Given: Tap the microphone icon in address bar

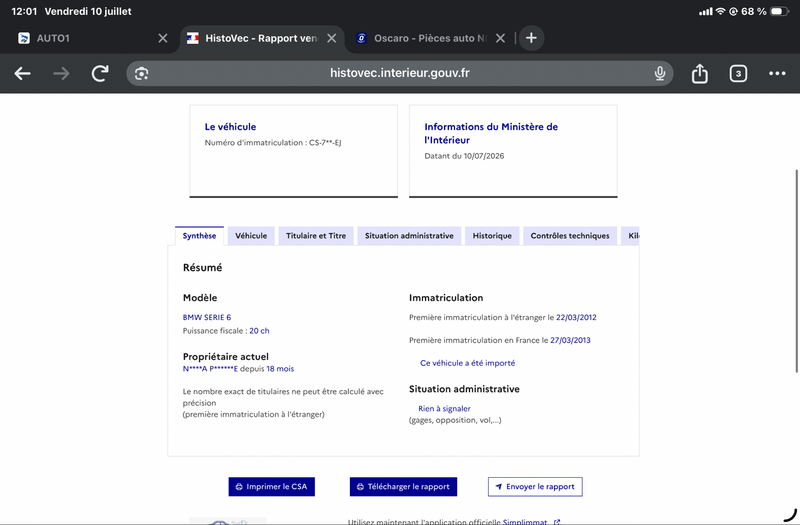Looking at the screenshot, I should [x=660, y=73].
